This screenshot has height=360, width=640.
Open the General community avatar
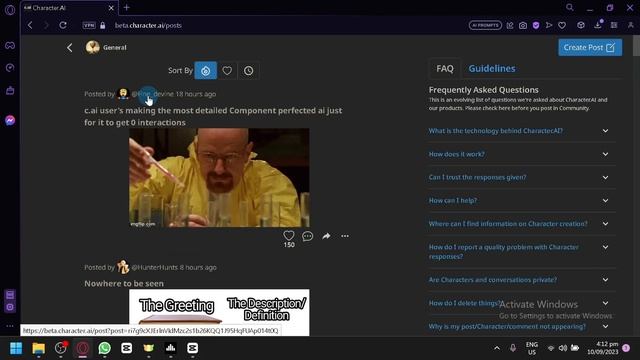pyautogui.click(x=93, y=47)
